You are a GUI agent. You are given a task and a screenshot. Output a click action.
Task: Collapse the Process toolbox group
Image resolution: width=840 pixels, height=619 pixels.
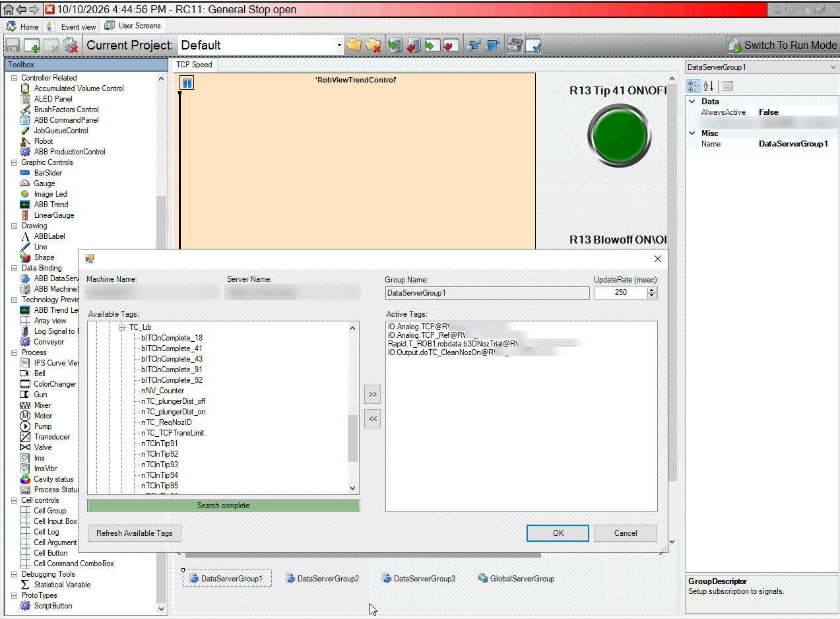tap(15, 352)
